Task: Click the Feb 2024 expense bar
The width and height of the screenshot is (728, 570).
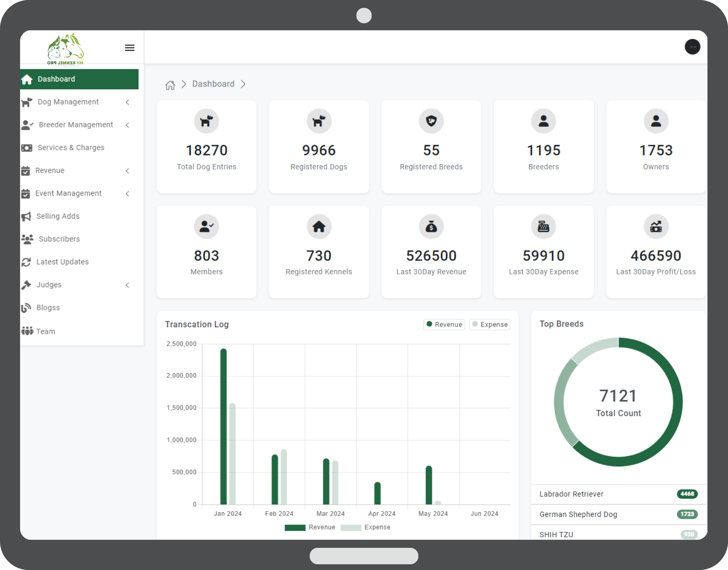Action: coord(283,477)
